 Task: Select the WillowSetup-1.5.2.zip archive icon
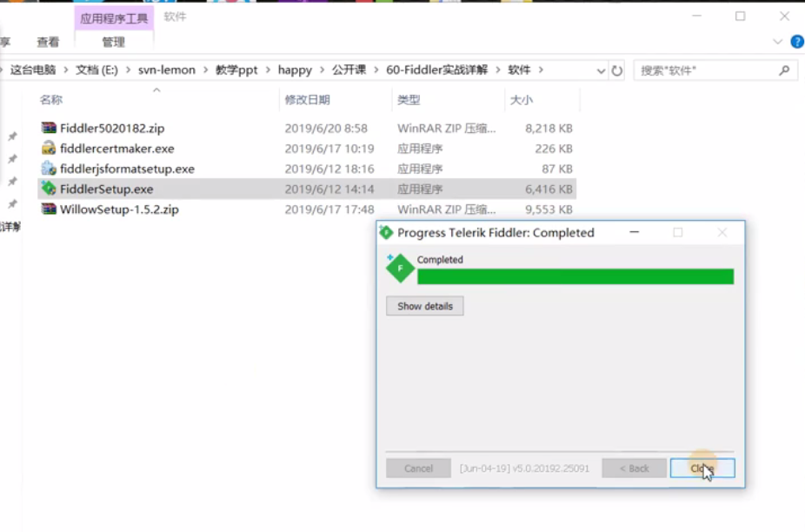[49, 209]
